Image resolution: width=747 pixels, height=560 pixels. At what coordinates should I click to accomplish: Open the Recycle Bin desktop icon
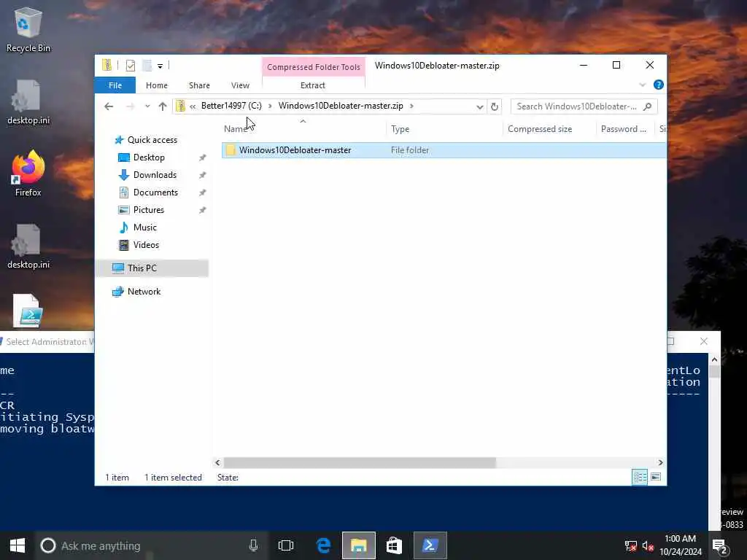point(28,30)
